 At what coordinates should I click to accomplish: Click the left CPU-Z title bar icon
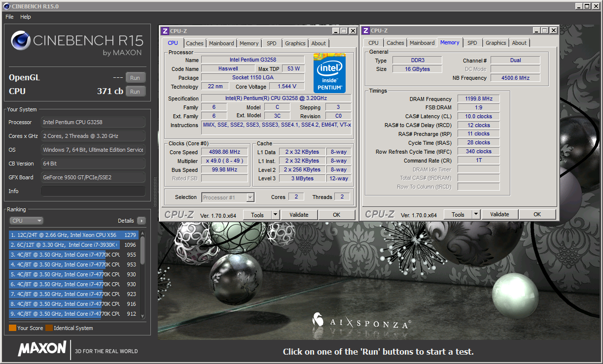(x=165, y=31)
